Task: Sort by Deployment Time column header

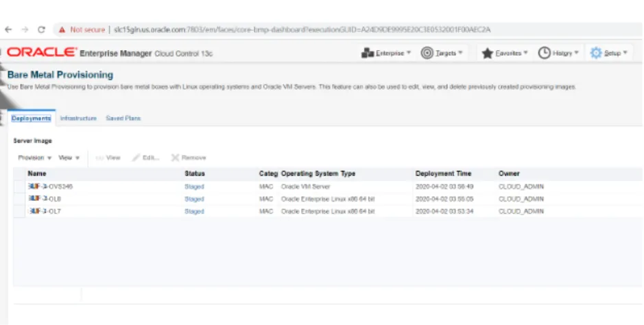Action: pos(444,173)
